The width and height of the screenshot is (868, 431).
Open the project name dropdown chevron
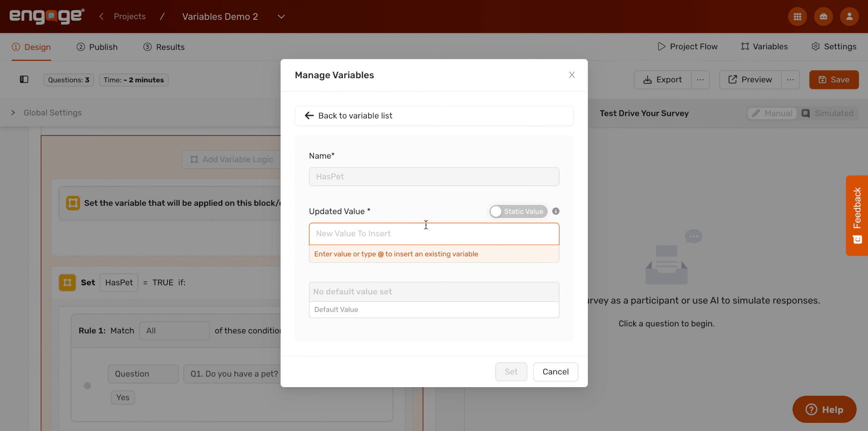(x=281, y=17)
